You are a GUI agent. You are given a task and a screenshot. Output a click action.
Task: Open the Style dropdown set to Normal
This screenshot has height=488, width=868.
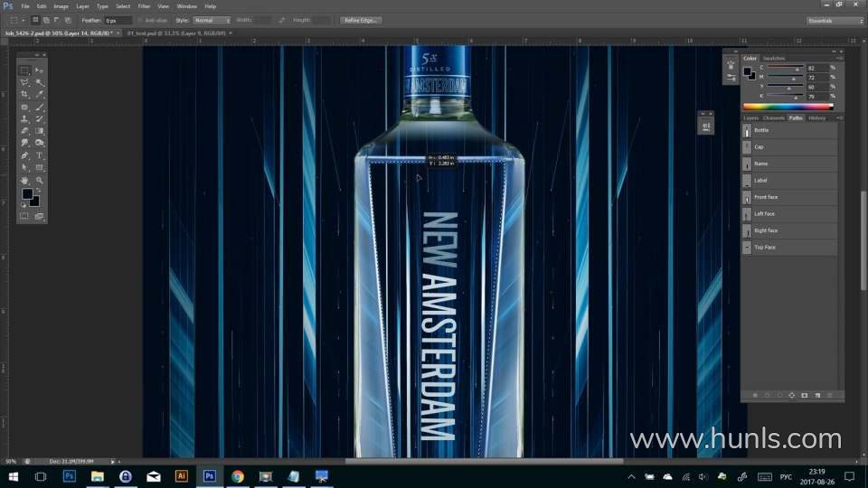[x=212, y=20]
